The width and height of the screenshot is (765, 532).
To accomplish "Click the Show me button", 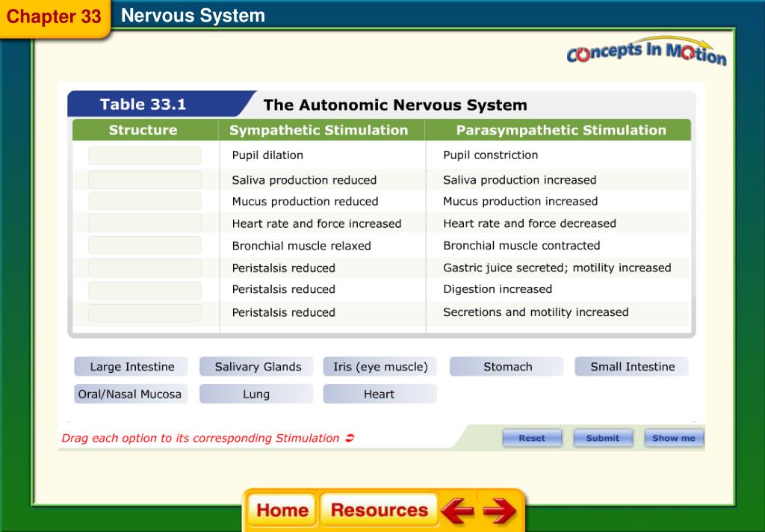I will tap(674, 438).
